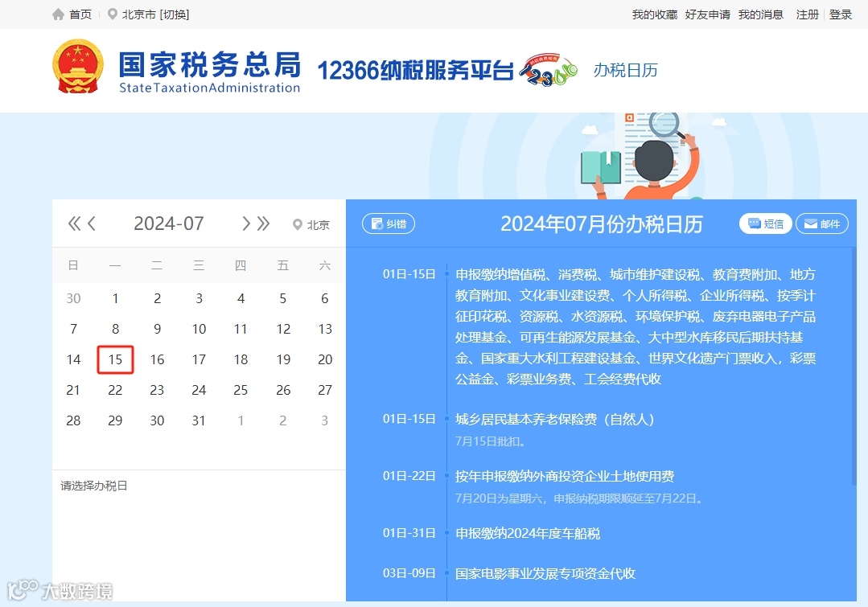Click the 注册 register link
868x607 pixels.
[807, 14]
